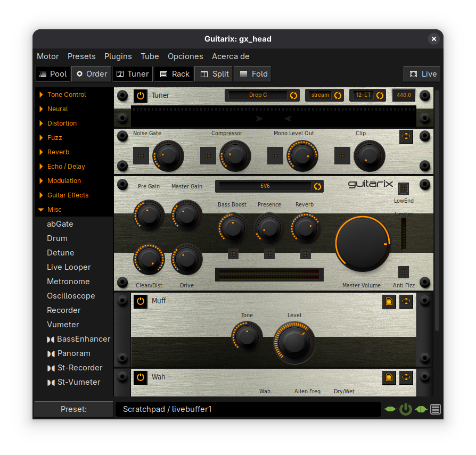Open the 12-ET temperament selector
Viewport: 476px width, 455px height.
(367, 95)
